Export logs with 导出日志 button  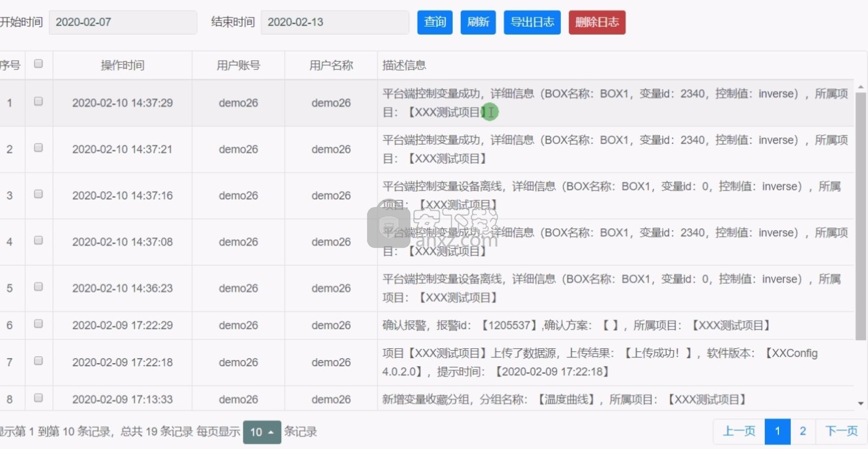pos(532,22)
